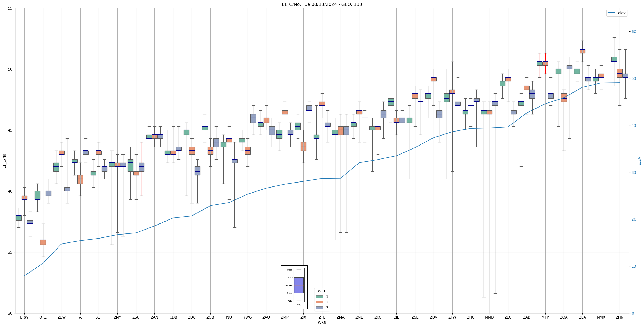Click the chart title text
The image size is (644, 327).
tap(322, 4)
